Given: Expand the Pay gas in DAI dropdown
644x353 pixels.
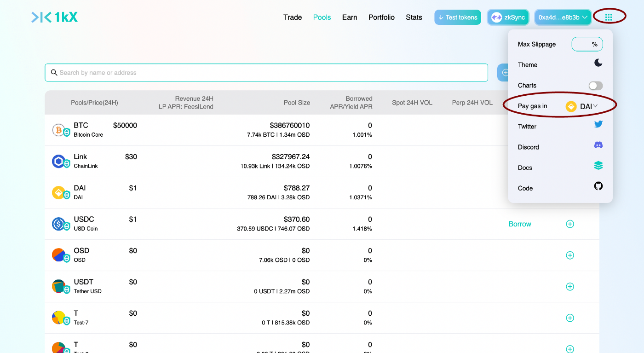Looking at the screenshot, I should [x=582, y=106].
